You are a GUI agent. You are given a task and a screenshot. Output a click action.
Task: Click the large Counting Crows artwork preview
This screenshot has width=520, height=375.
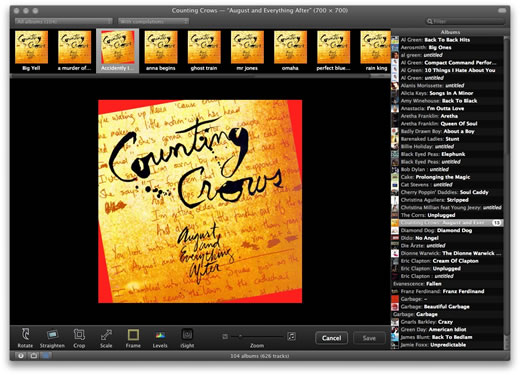click(x=200, y=201)
